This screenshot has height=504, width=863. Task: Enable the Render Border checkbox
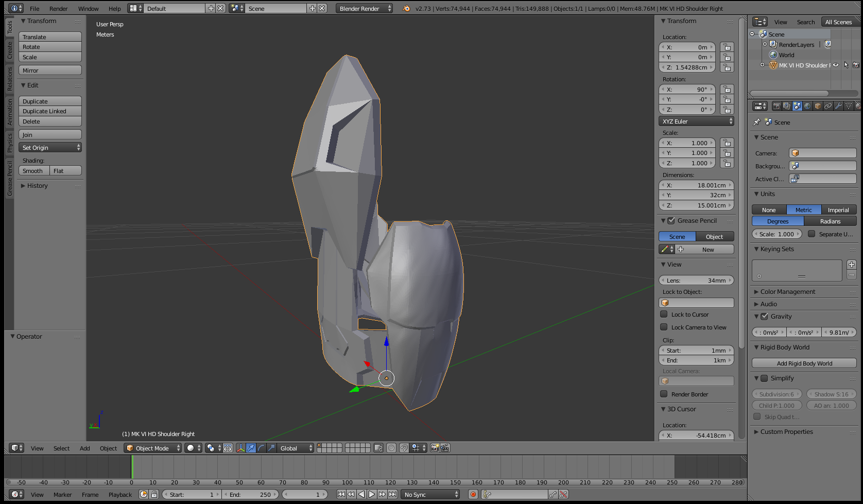[x=664, y=394]
